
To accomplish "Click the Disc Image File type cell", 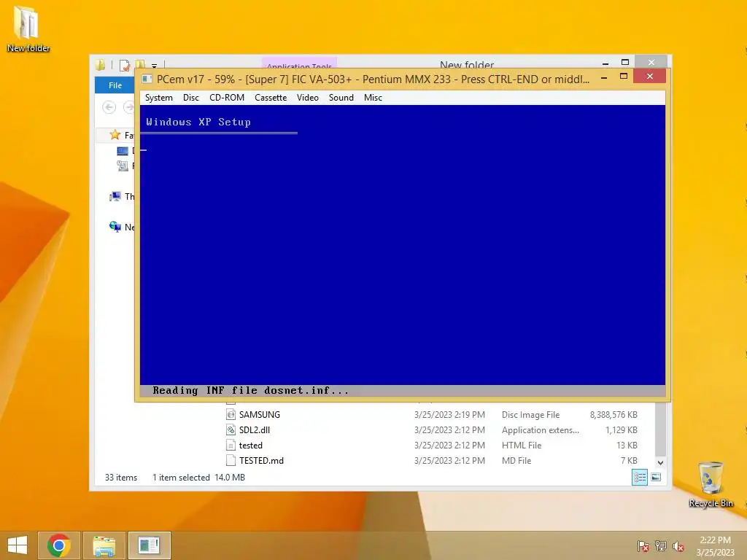I will (x=530, y=415).
